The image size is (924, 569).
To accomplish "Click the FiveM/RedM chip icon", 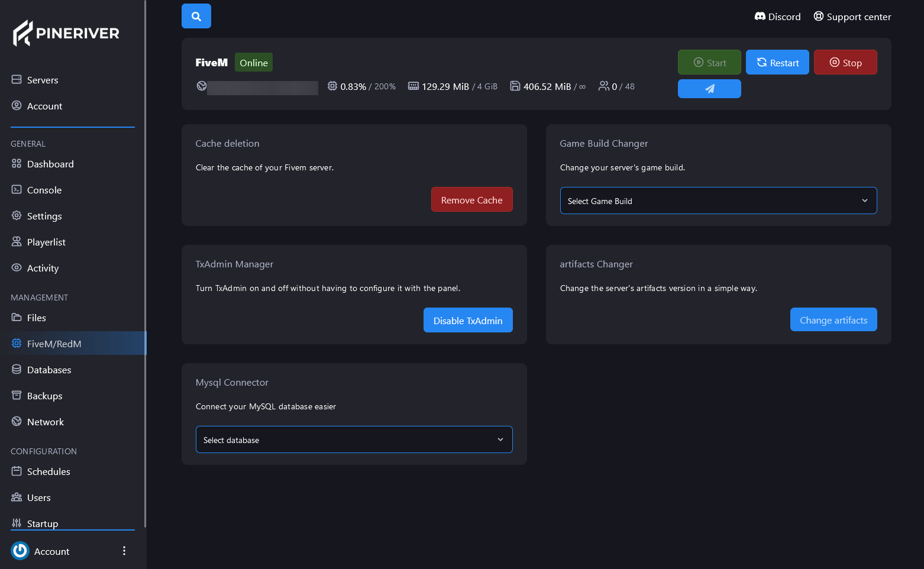I will (17, 343).
